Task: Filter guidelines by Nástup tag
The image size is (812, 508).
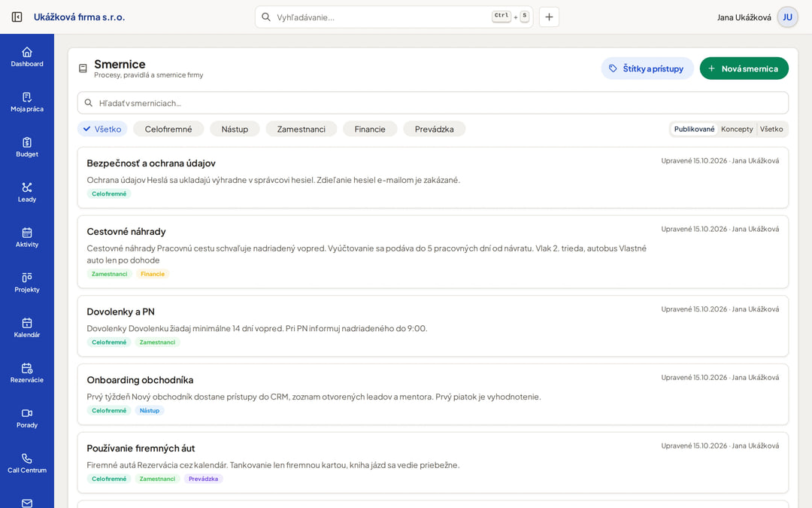Action: click(x=235, y=129)
